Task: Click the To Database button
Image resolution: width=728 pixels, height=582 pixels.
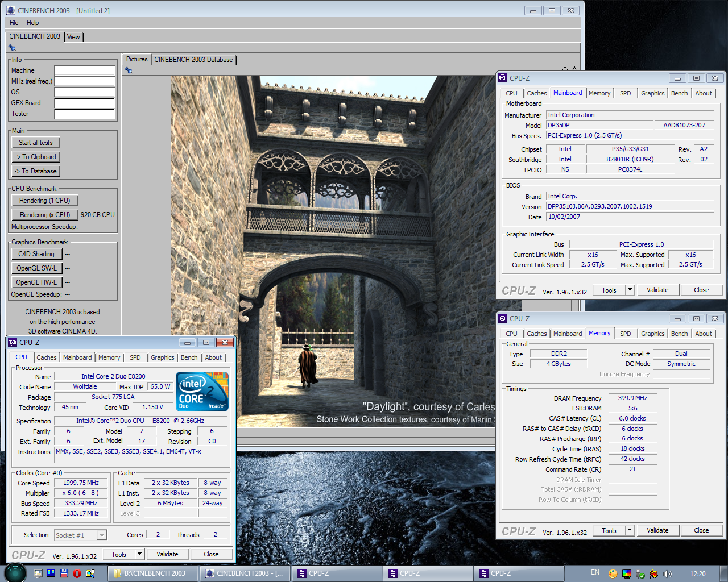Action: [x=36, y=171]
